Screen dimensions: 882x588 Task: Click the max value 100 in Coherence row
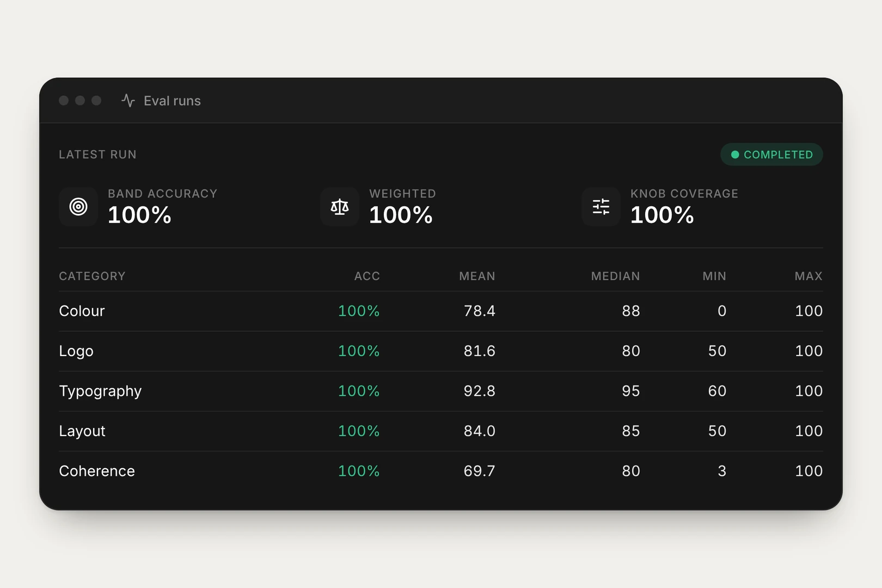[x=809, y=471]
